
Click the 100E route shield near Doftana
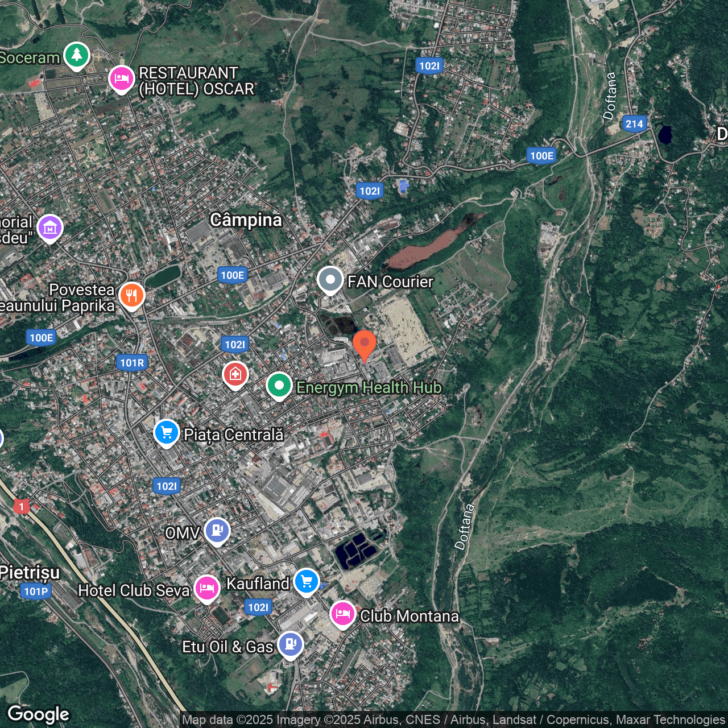(541, 155)
